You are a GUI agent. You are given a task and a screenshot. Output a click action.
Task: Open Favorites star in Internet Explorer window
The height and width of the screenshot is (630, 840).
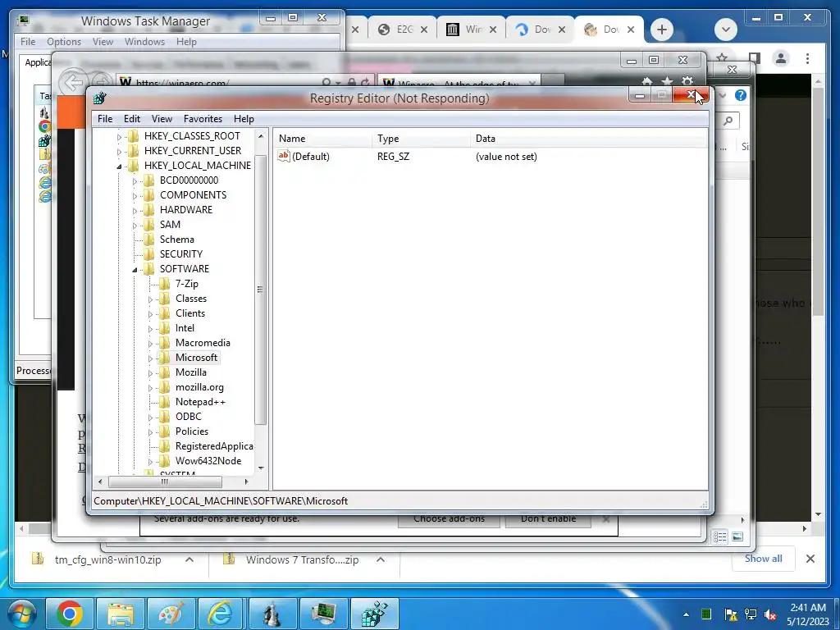(x=667, y=82)
